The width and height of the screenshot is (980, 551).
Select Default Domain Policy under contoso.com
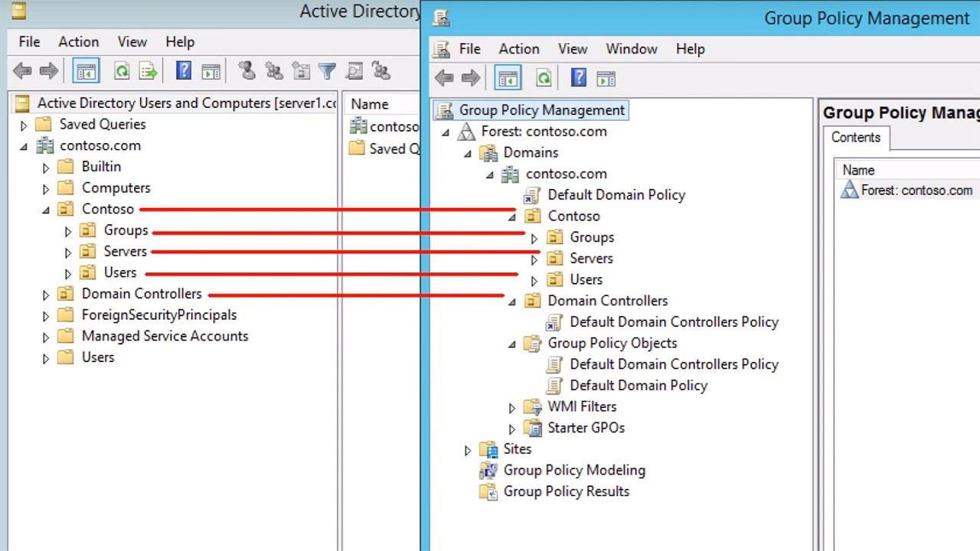[x=616, y=194]
